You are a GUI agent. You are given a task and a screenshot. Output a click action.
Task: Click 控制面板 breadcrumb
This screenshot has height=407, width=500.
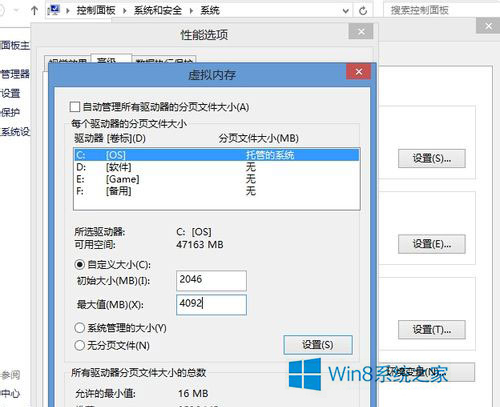point(96,11)
